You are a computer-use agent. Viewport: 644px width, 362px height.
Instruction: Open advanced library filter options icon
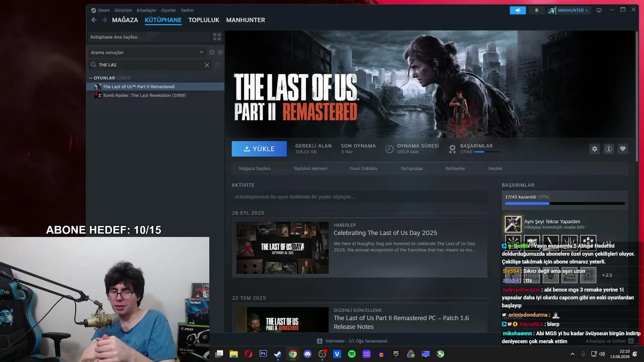[x=217, y=65]
